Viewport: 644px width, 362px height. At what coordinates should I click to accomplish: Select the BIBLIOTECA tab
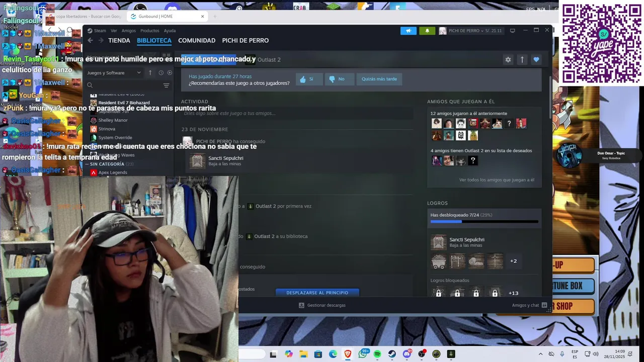[x=154, y=41]
